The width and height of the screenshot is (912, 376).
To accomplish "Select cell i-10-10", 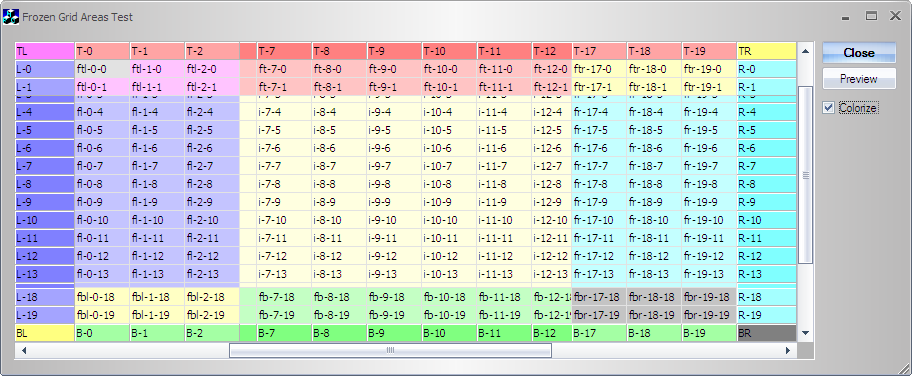I will 449,221.
